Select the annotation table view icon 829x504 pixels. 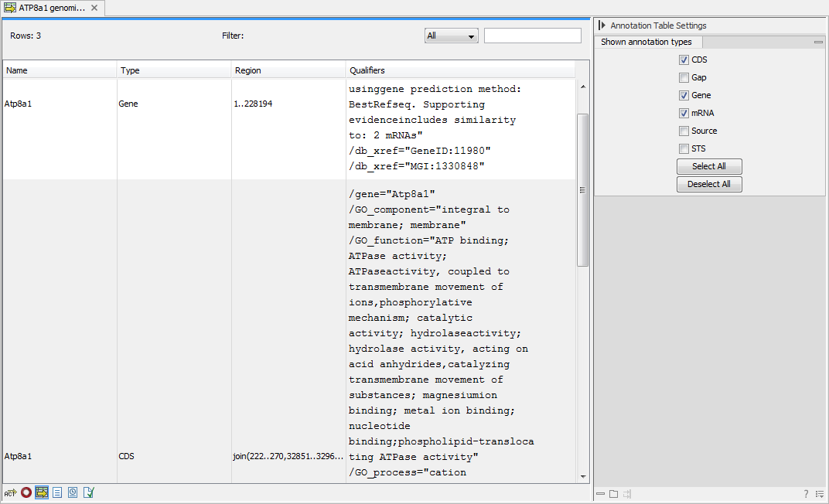(41, 492)
